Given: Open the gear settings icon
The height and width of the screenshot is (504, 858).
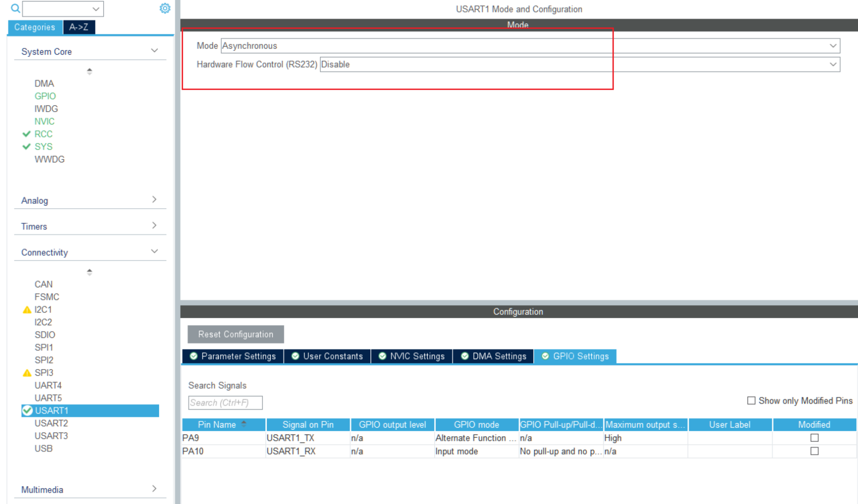Looking at the screenshot, I should point(165,8).
